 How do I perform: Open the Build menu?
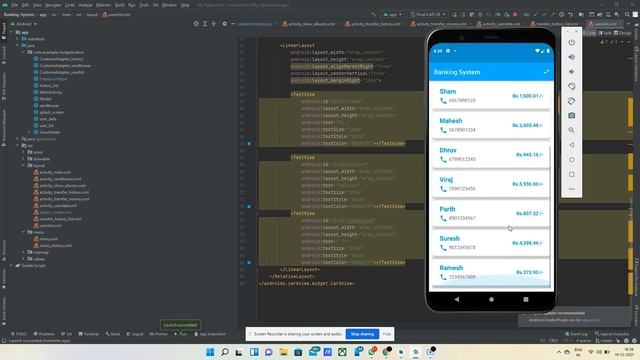tap(120, 5)
